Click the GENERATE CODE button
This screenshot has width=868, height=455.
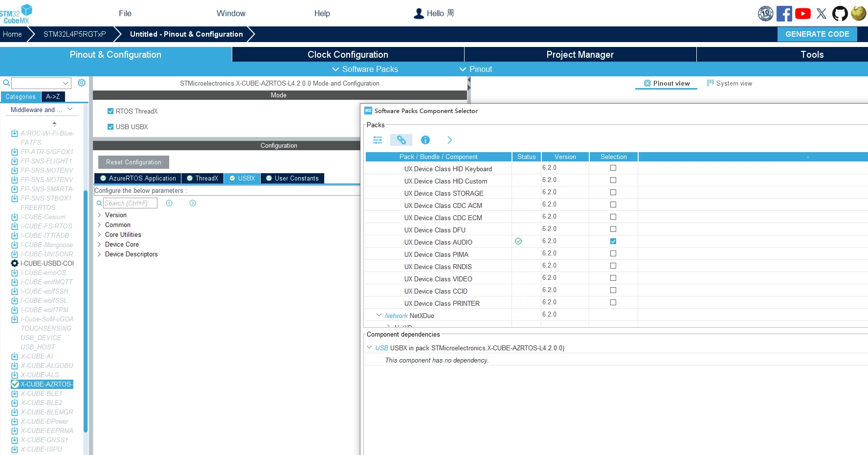tap(817, 34)
